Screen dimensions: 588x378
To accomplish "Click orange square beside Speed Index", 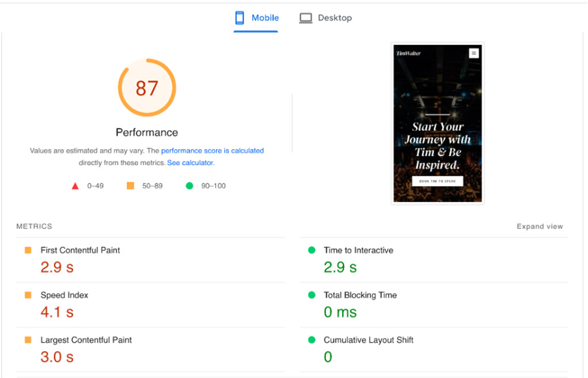I will click(28, 295).
